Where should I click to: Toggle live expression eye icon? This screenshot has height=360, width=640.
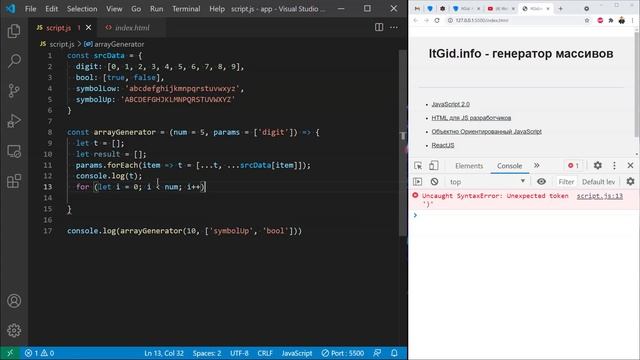point(541,182)
